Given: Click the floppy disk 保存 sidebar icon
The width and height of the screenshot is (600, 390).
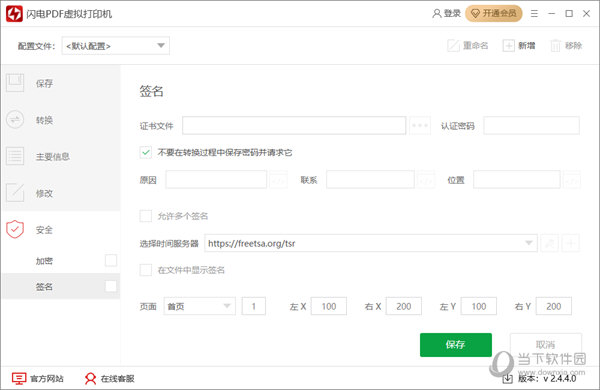Looking at the screenshot, I should point(15,83).
